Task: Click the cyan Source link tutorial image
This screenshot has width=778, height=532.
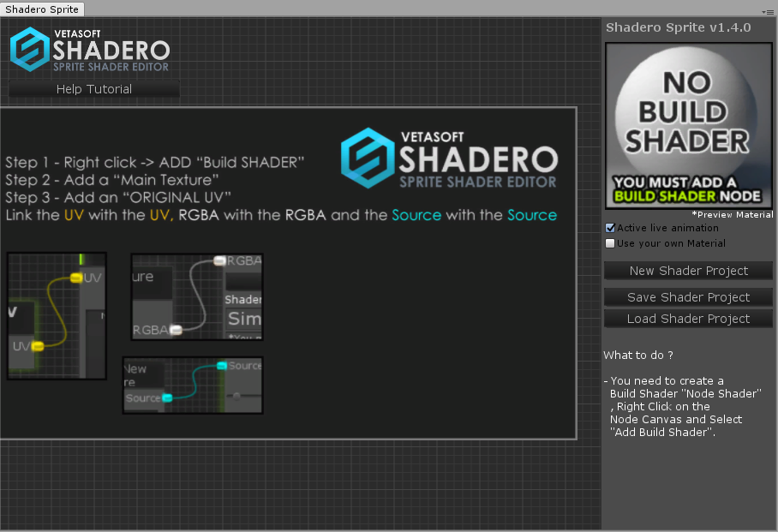Action: 193,386
